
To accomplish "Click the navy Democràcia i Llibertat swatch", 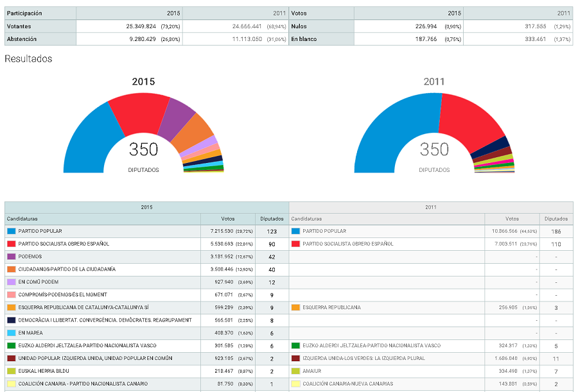I will pyautogui.click(x=12, y=320).
